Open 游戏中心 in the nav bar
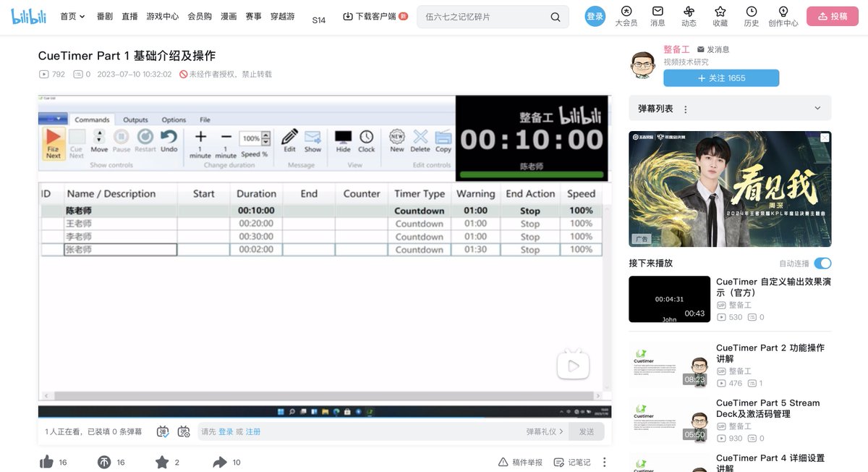 pos(162,16)
